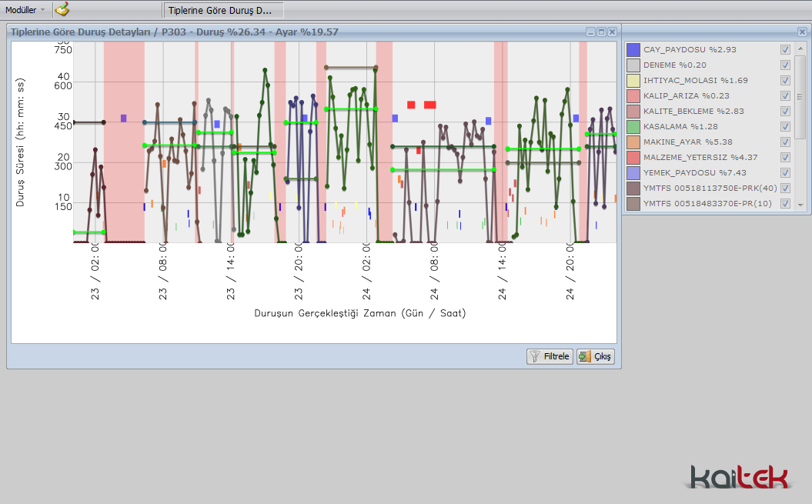Viewport: 812px width, 504px height.
Task: Click the stamp icon next to Modüller
Action: [x=62, y=9]
